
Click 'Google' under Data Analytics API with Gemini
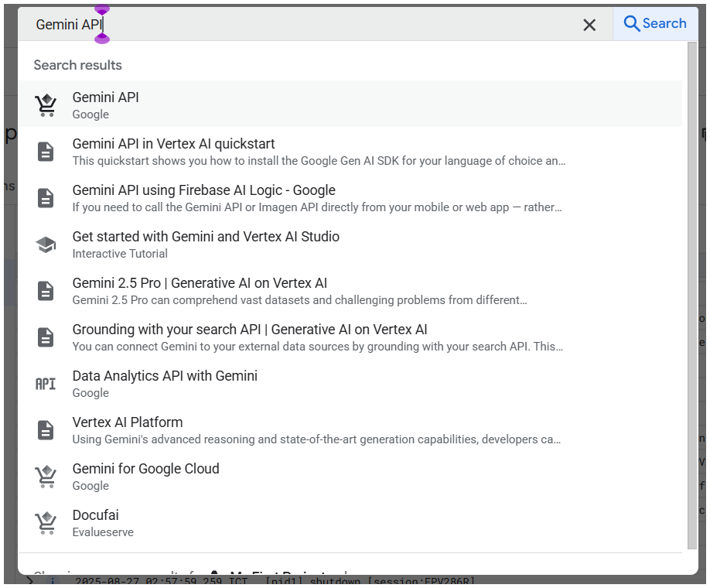coord(90,393)
